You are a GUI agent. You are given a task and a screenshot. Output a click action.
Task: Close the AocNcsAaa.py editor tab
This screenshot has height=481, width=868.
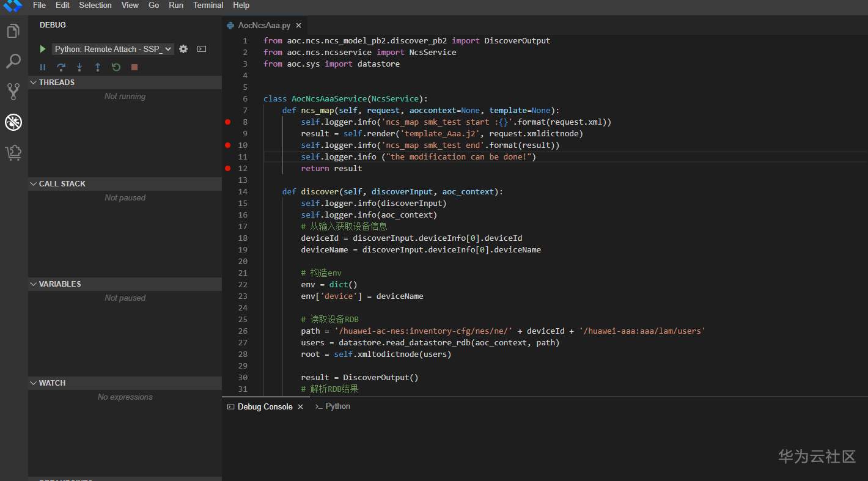click(x=298, y=26)
